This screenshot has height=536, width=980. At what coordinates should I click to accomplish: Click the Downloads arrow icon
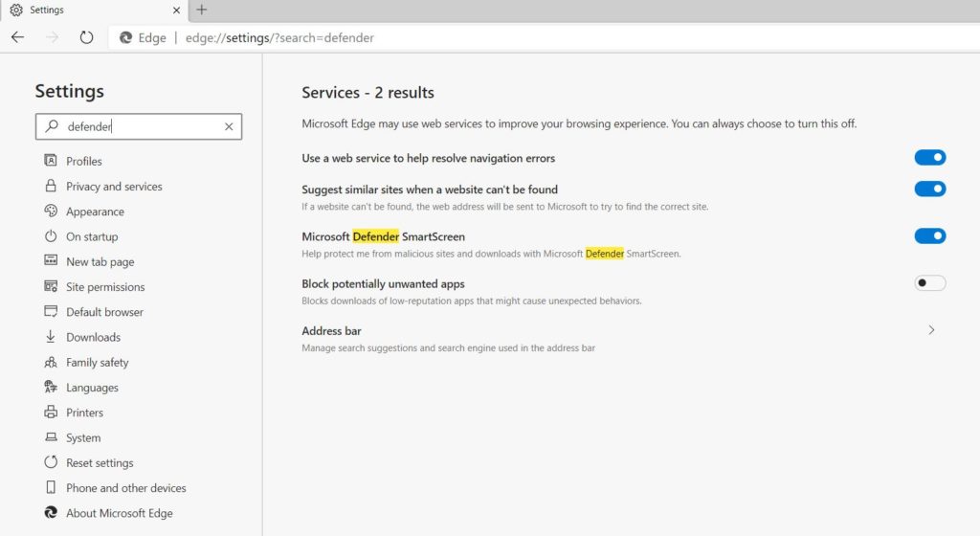pyautogui.click(x=51, y=336)
